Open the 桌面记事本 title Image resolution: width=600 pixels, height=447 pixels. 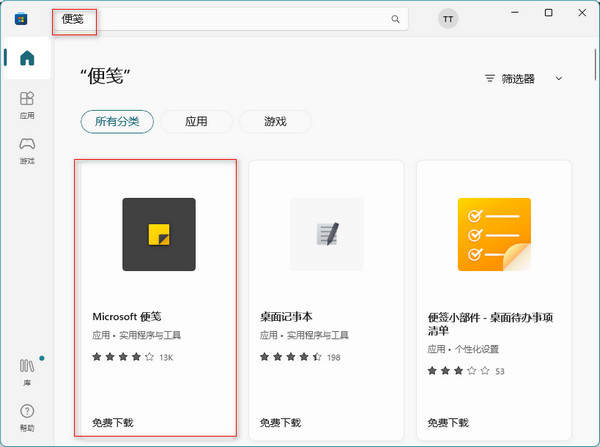pyautogui.click(x=286, y=316)
